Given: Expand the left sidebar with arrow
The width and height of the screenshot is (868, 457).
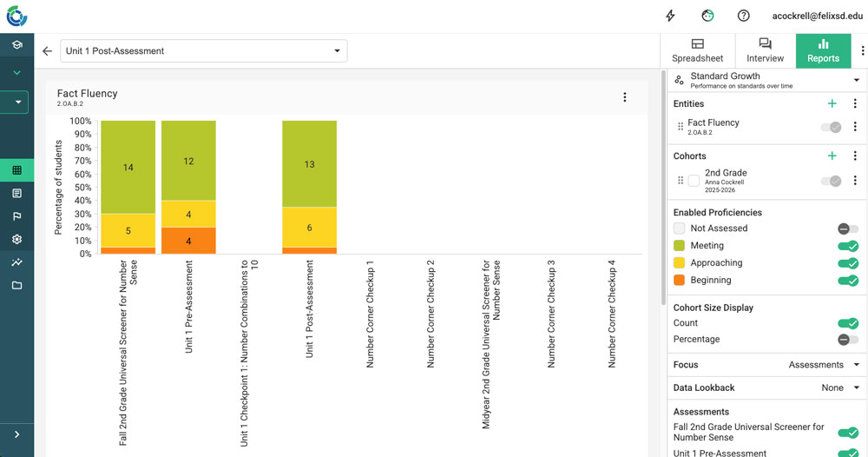Looking at the screenshot, I should (16, 434).
